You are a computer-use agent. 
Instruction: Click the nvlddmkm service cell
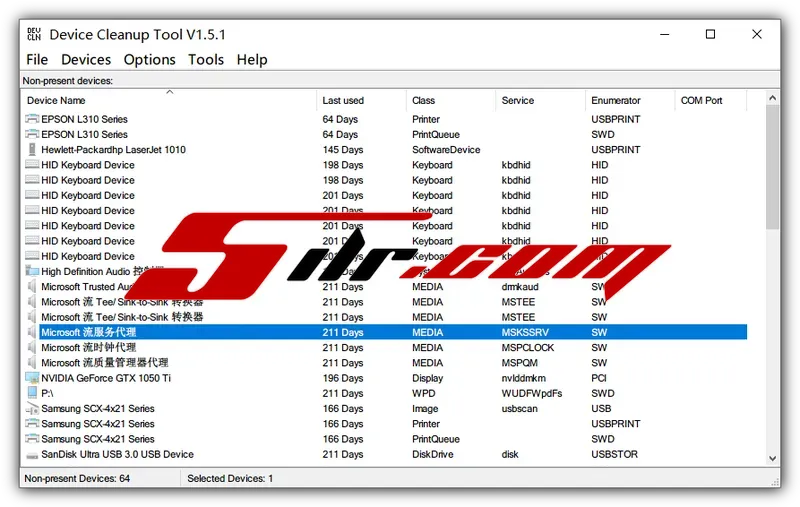click(523, 378)
